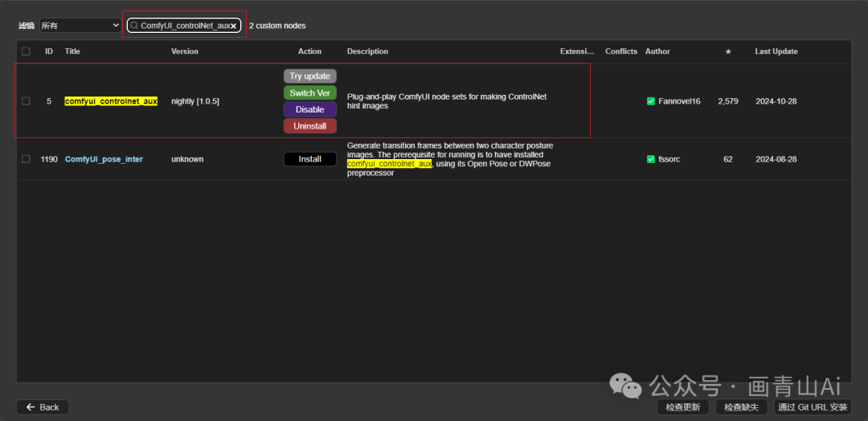Screen dimensions: 868x421
Task: Click the Switch Ver button
Action: 310,93
